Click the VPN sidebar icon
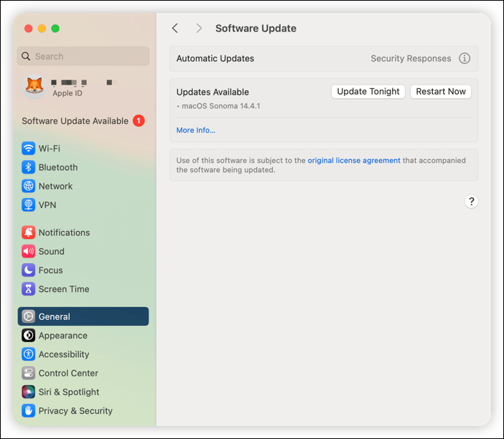The height and width of the screenshot is (439, 504). (28, 204)
